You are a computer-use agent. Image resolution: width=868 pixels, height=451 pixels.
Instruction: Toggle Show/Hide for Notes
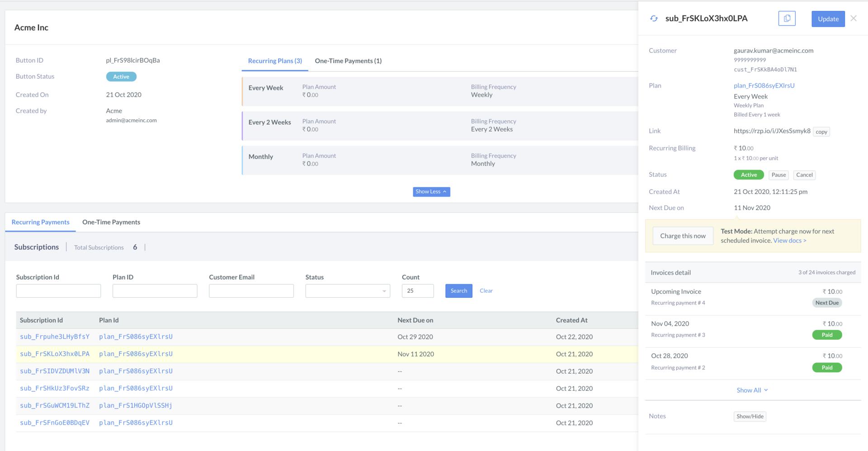(750, 416)
